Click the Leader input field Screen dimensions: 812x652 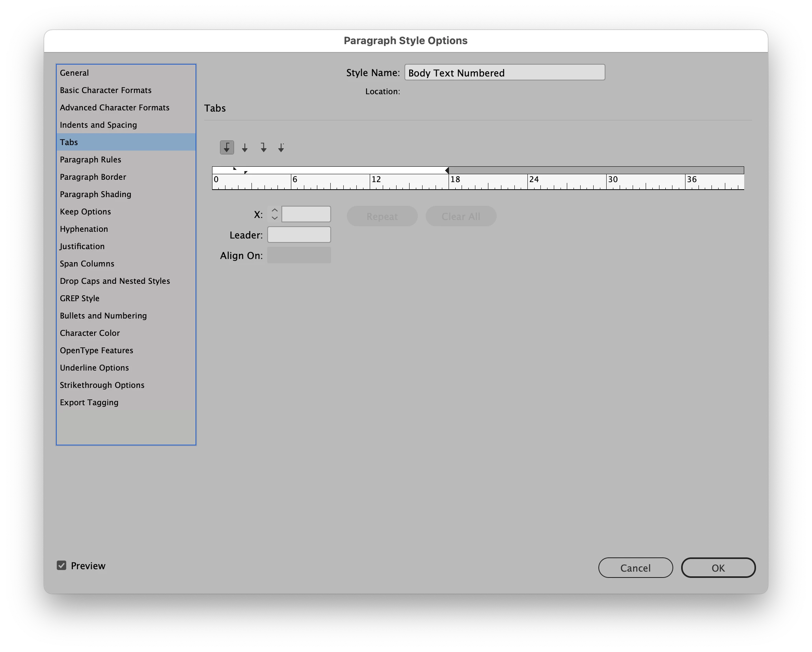(x=299, y=235)
